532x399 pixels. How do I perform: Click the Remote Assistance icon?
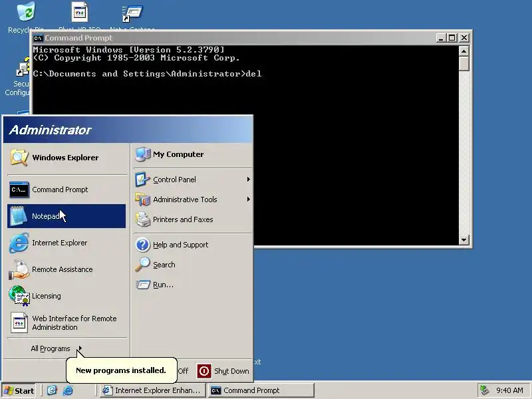coord(19,269)
